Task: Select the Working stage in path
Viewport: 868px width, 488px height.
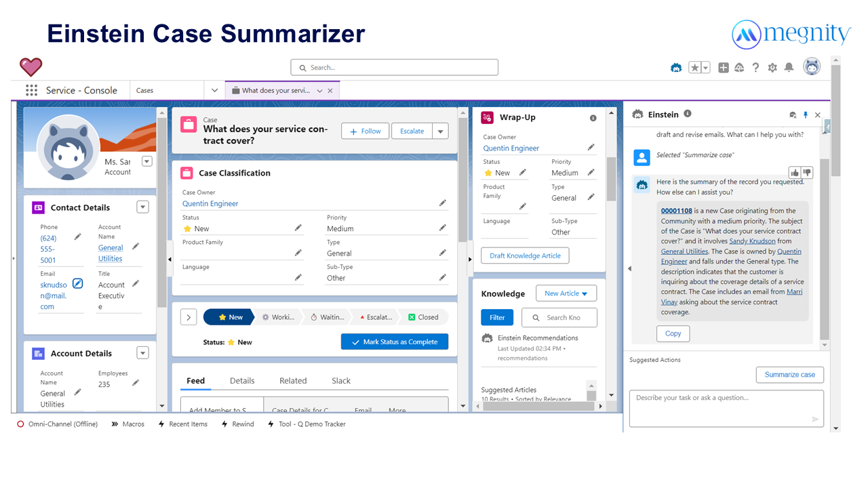Action: (277, 317)
